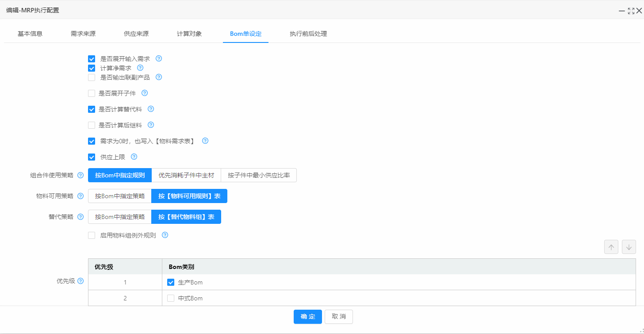Click the move down arrow button

(629, 247)
